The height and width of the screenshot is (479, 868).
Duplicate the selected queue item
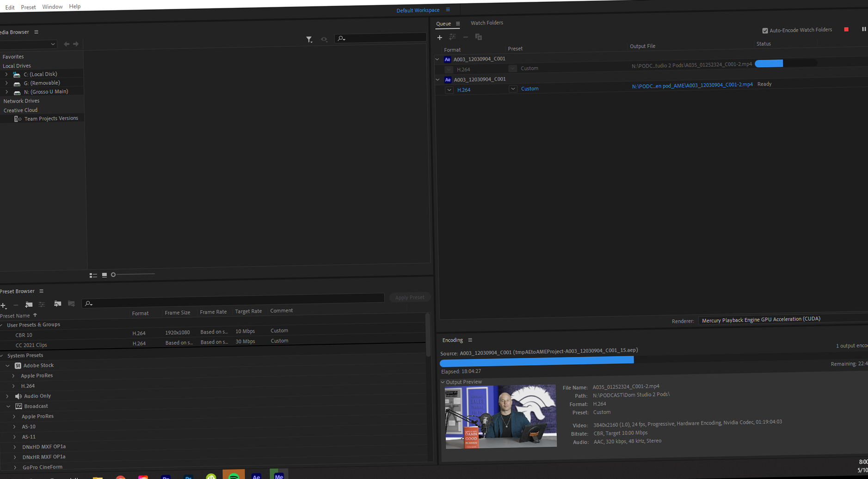[479, 37]
